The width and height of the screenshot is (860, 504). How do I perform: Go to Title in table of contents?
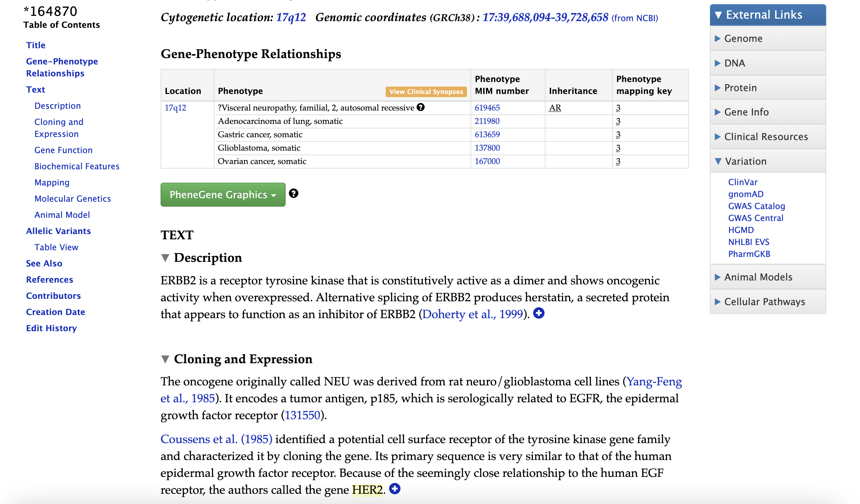(36, 45)
